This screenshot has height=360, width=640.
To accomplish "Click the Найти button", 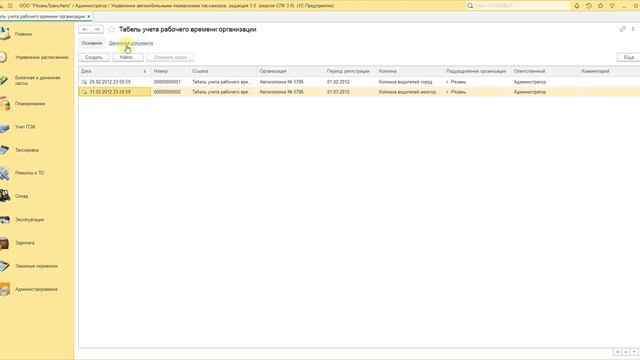I will coord(128,58).
